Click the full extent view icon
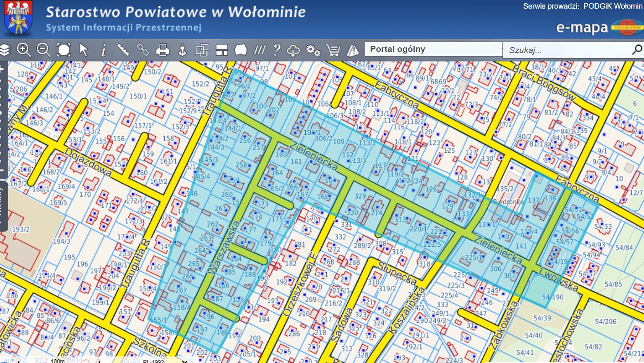 coord(64,50)
